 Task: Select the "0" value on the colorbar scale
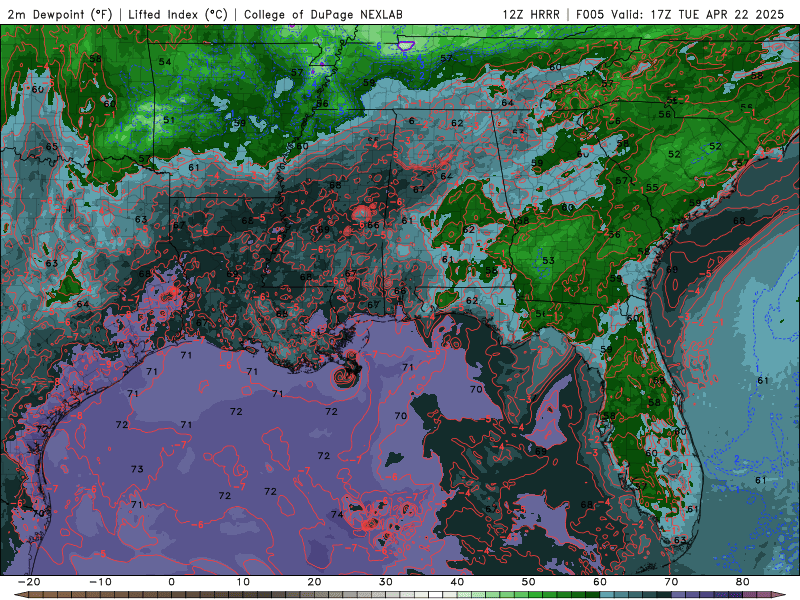coord(171,582)
